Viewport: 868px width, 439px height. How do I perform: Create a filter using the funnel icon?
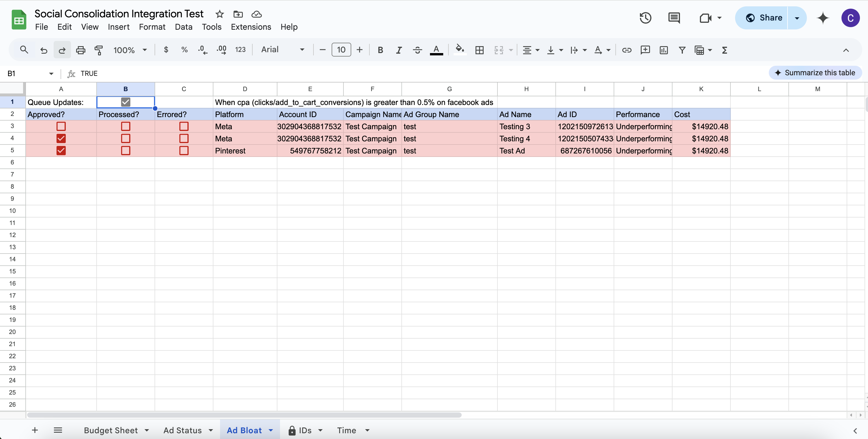click(x=682, y=50)
